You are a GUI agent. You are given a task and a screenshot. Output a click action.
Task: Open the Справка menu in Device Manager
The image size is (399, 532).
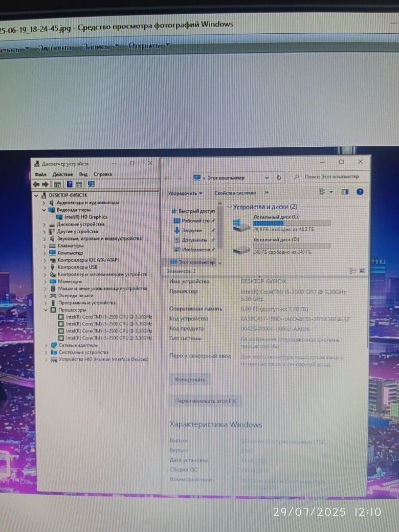103,174
